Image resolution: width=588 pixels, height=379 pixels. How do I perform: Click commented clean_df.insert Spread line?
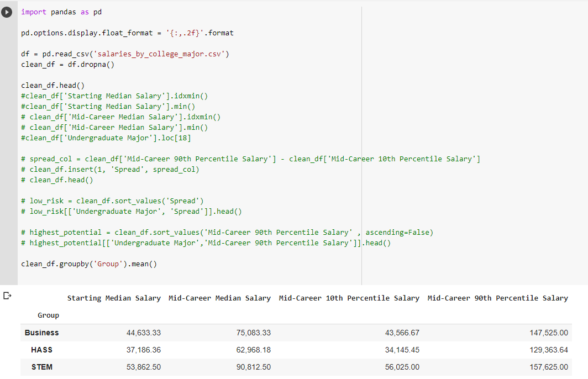tap(111, 170)
